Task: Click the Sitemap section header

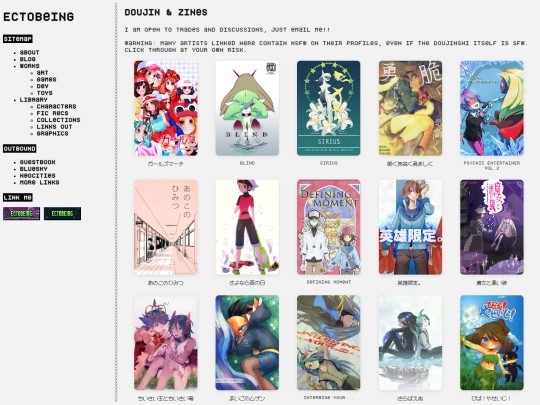Action: [18, 39]
